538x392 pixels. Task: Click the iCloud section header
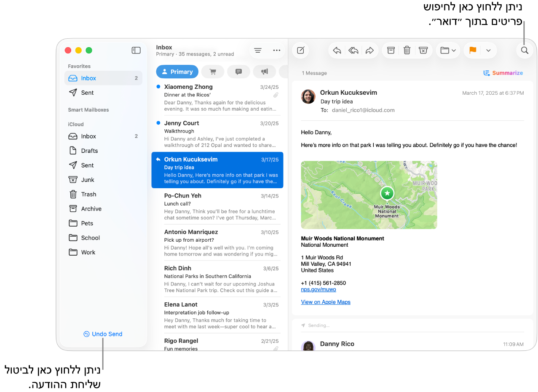pyautogui.click(x=76, y=124)
